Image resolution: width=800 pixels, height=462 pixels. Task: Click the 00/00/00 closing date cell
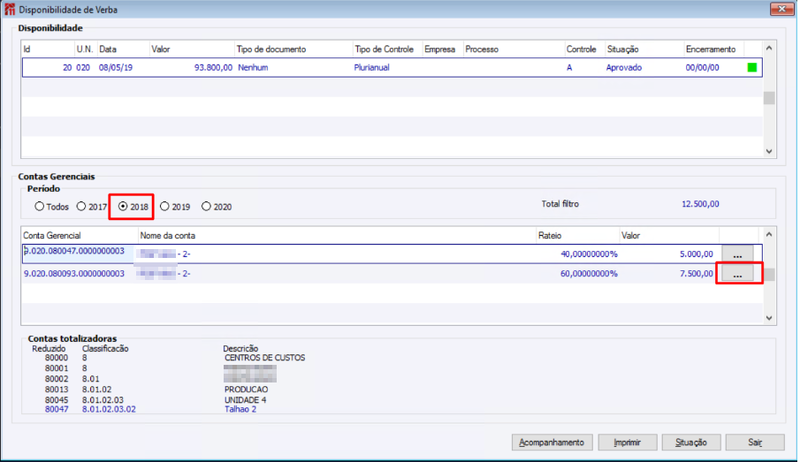702,67
